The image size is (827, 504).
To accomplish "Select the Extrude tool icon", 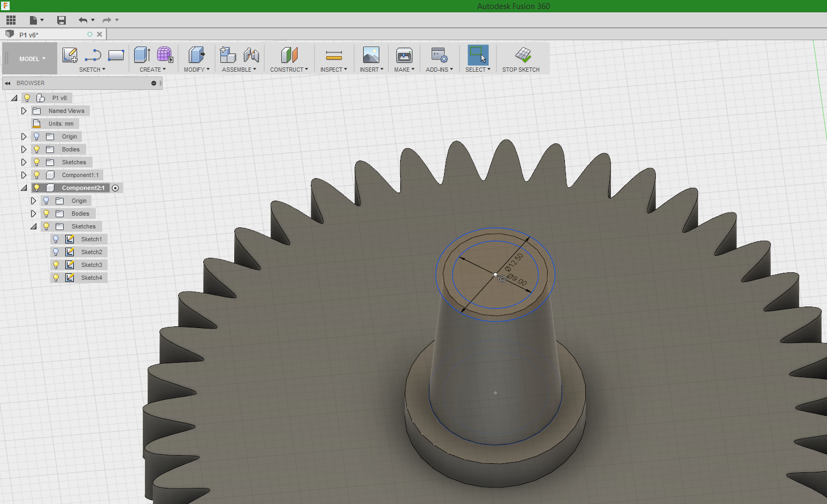I will pyautogui.click(x=142, y=55).
